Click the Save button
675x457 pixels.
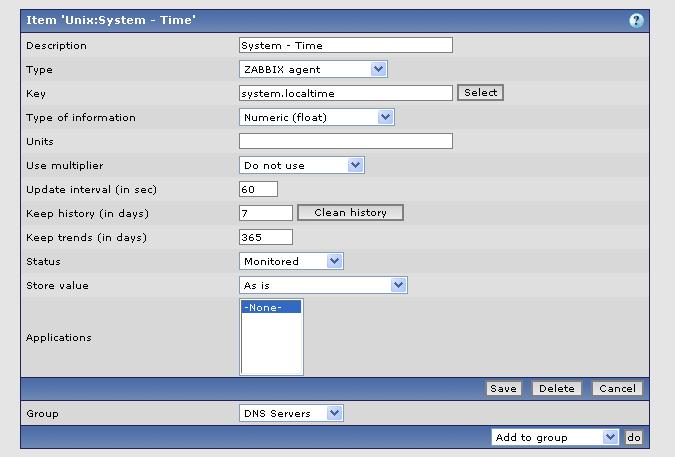pos(503,389)
